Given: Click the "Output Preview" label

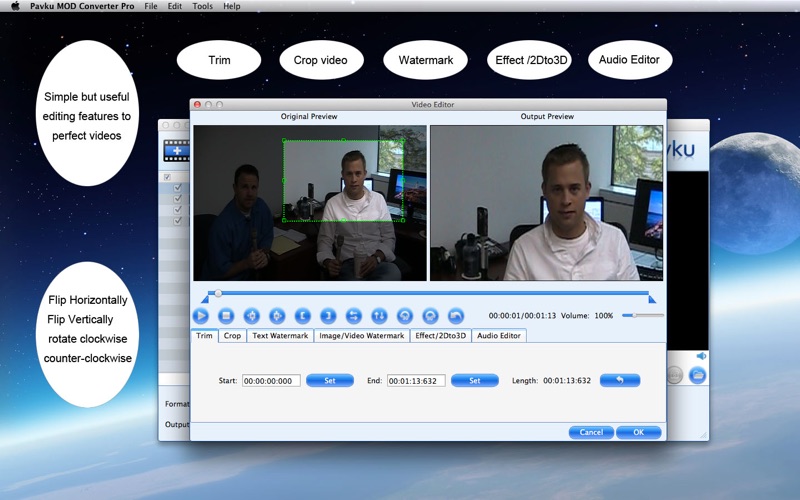Looking at the screenshot, I should coord(547,116).
